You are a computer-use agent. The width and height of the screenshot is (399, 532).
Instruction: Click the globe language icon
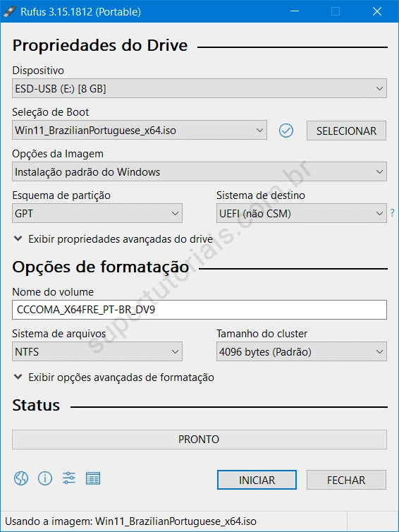21,479
